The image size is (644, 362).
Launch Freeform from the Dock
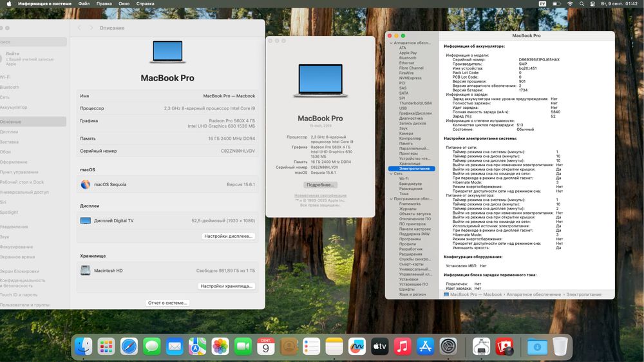click(357, 347)
